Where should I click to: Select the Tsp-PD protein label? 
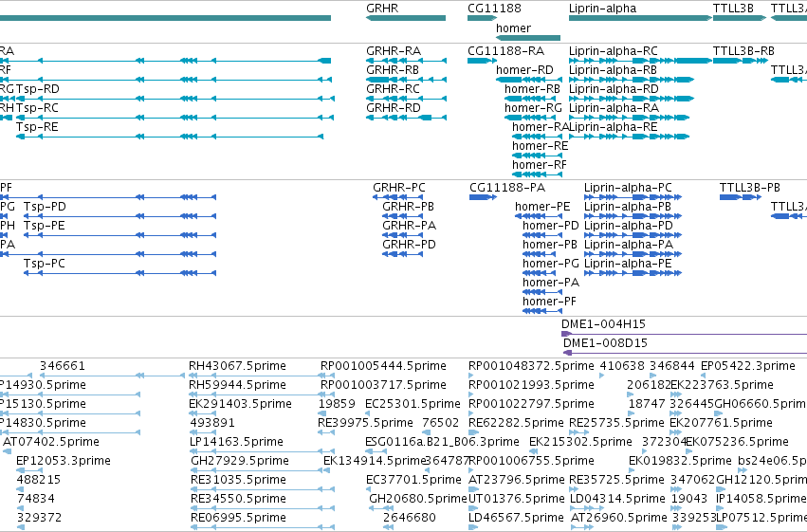click(45, 207)
